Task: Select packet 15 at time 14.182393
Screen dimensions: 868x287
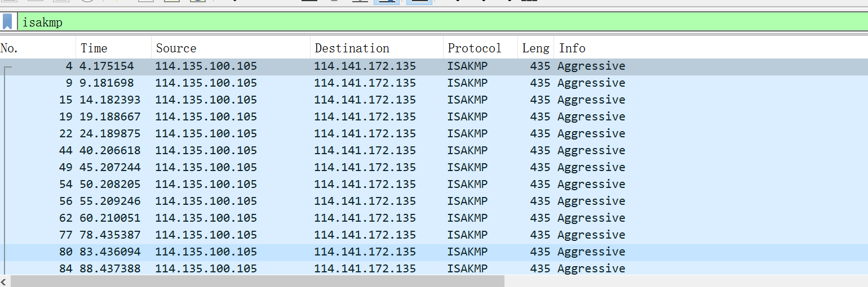Action: coord(225,100)
